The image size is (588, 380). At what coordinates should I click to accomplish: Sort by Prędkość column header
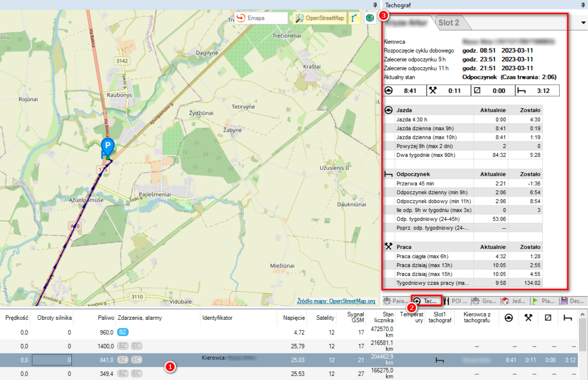[x=17, y=318]
